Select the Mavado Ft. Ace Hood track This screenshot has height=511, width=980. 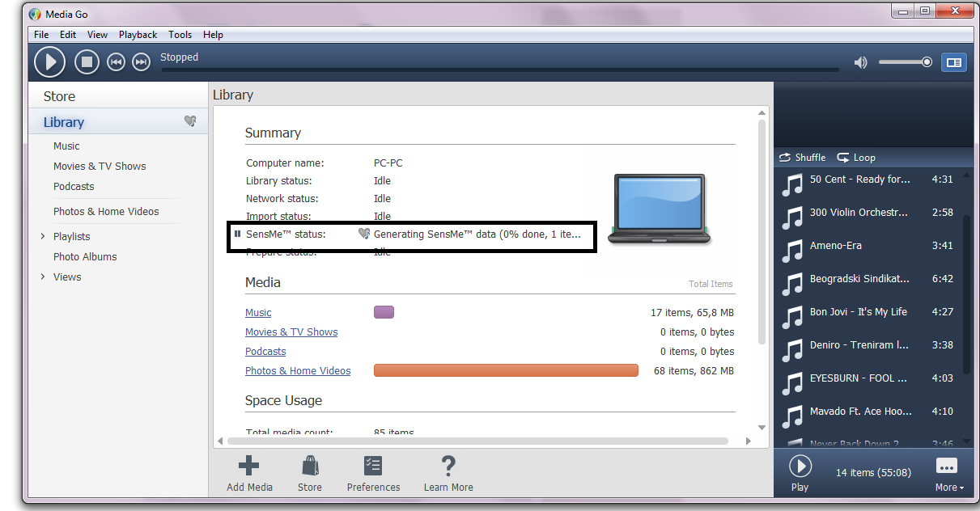[868, 417]
